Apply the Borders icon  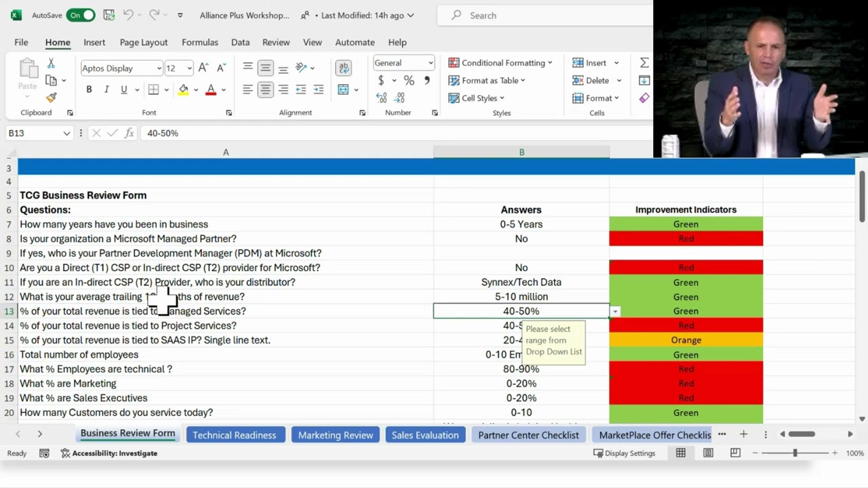pyautogui.click(x=154, y=89)
